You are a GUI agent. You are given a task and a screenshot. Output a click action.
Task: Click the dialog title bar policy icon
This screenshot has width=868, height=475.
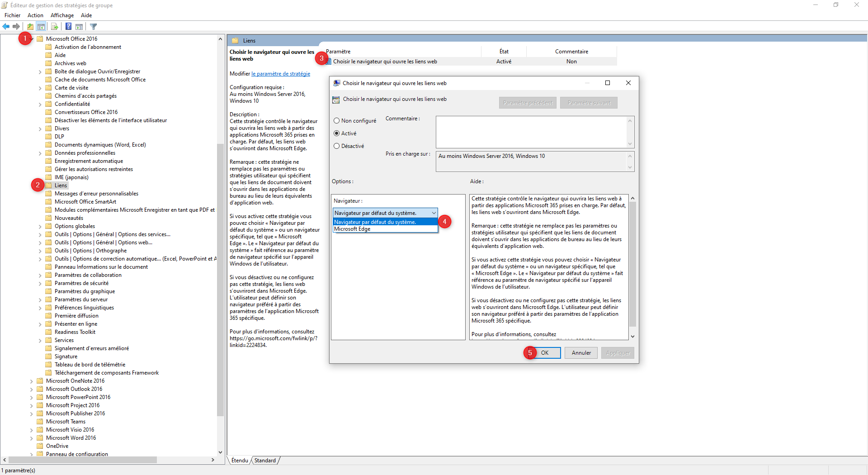(336, 83)
